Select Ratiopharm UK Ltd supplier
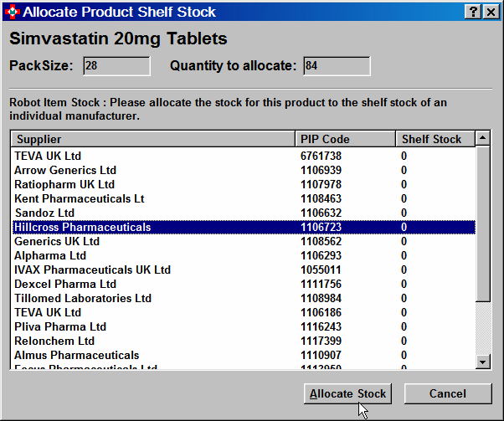Screen dimensions: 504x421 [64, 184]
